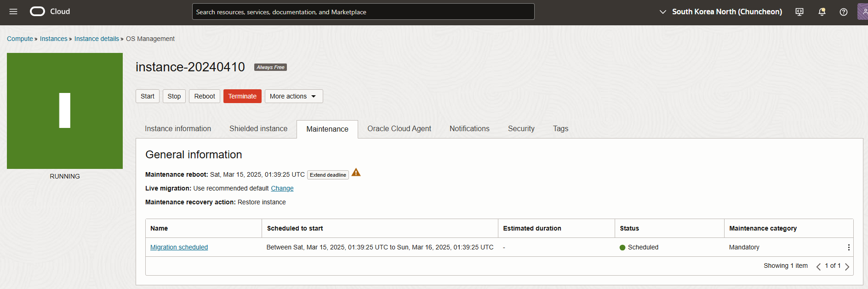Click the OS Management breadcrumb text
This screenshot has width=868, height=289.
150,39
